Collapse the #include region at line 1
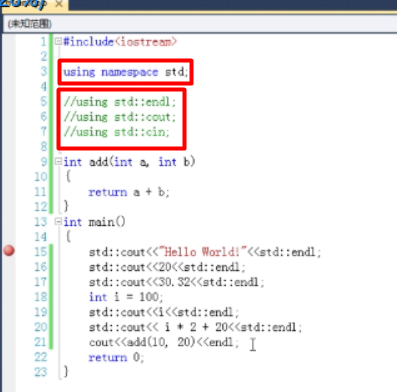397x392 pixels. pos(58,41)
